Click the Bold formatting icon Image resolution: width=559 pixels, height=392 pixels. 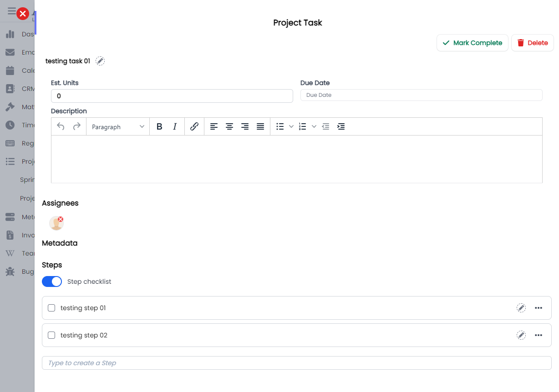159,127
